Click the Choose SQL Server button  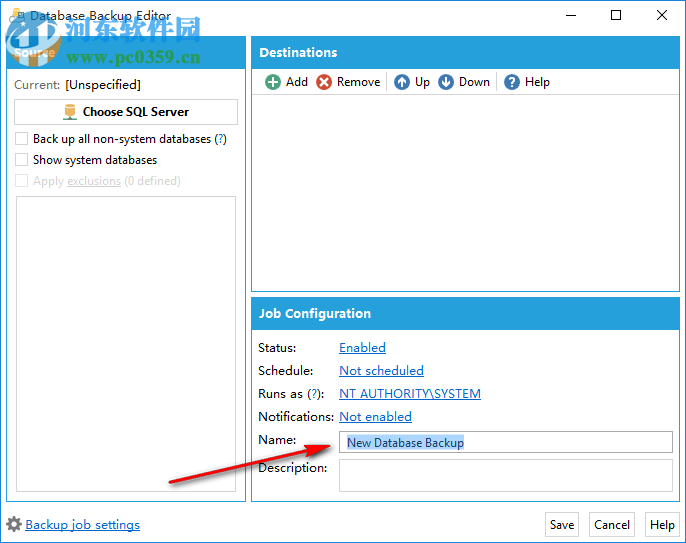pyautogui.click(x=126, y=112)
